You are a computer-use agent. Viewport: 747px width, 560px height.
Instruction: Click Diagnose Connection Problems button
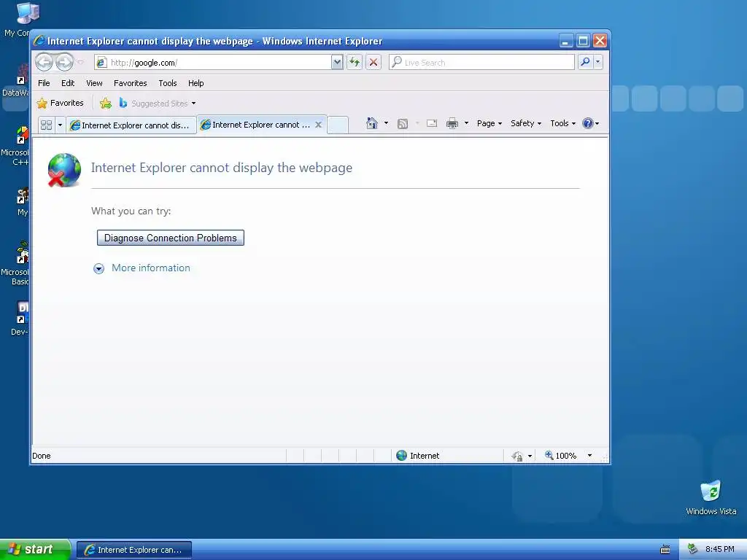coord(171,238)
